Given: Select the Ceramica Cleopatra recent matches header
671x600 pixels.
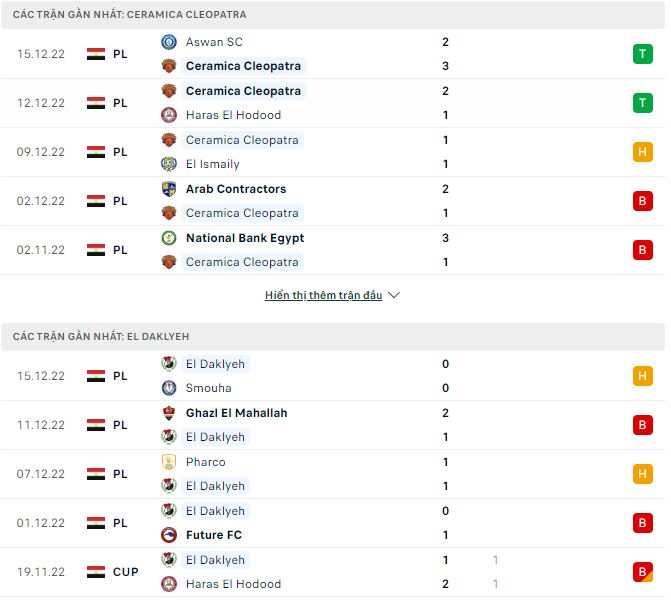Looking at the screenshot, I should (333, 15).
